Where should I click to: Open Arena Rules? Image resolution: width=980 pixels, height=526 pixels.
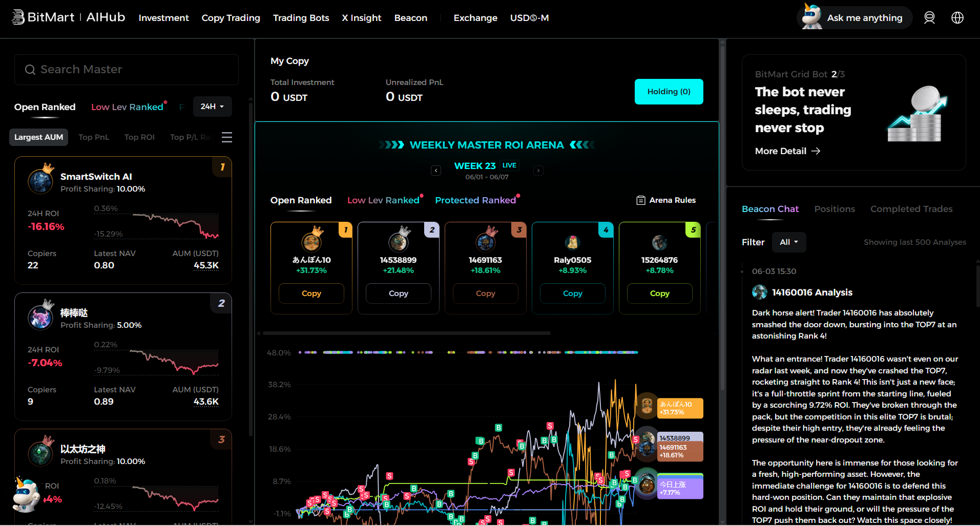pos(666,200)
